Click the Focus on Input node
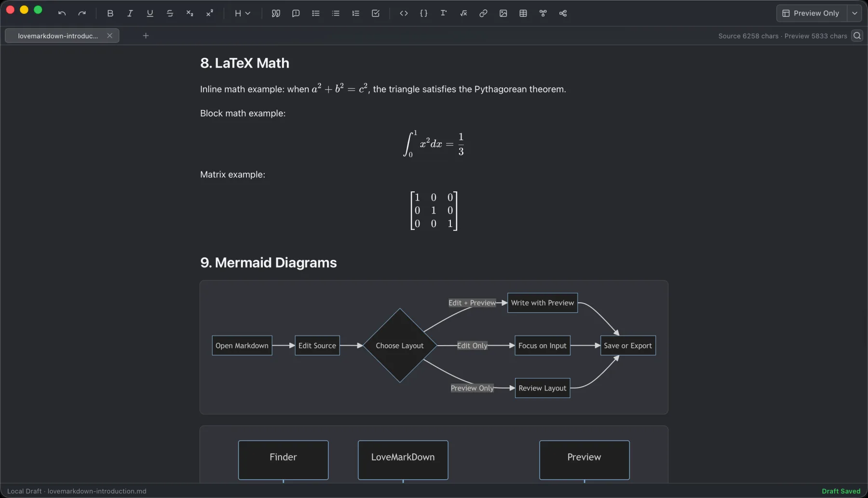This screenshot has width=868, height=498. click(x=542, y=346)
